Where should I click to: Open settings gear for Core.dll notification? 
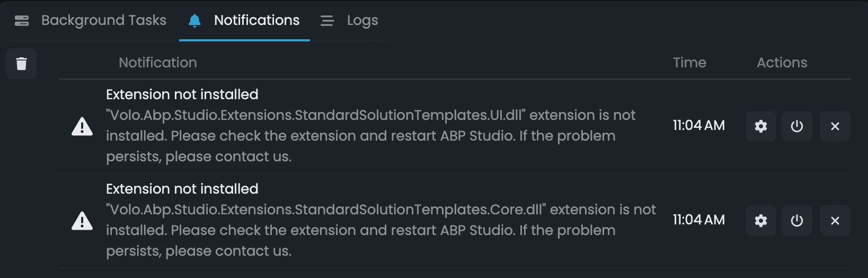(x=760, y=221)
